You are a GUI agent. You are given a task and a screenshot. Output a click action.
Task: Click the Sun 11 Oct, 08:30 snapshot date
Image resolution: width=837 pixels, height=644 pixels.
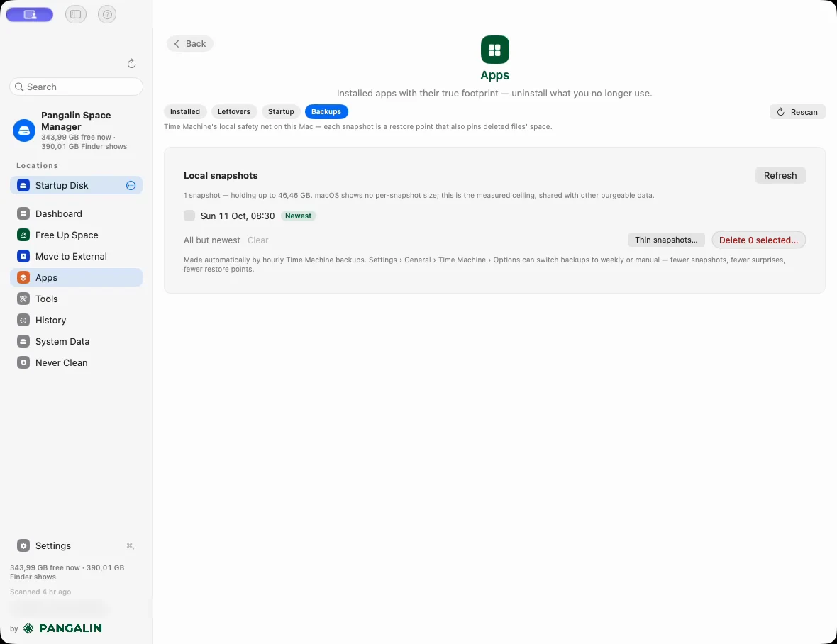click(x=238, y=216)
